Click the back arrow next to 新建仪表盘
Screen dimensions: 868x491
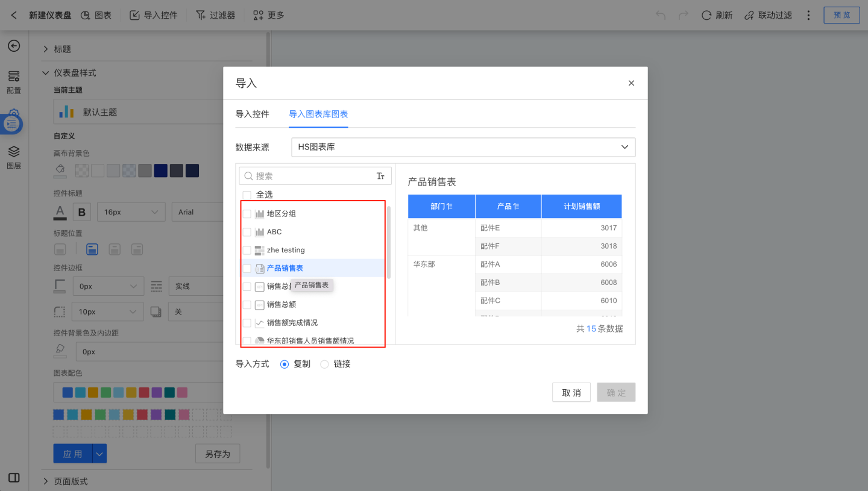(x=14, y=15)
